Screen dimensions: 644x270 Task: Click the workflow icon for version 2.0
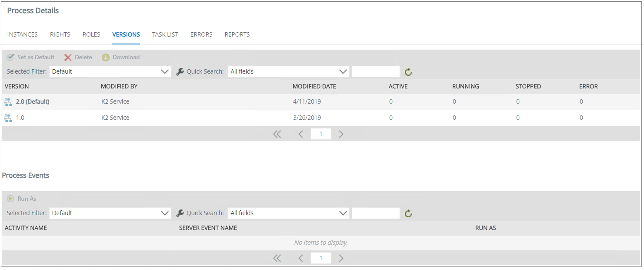pos(8,102)
